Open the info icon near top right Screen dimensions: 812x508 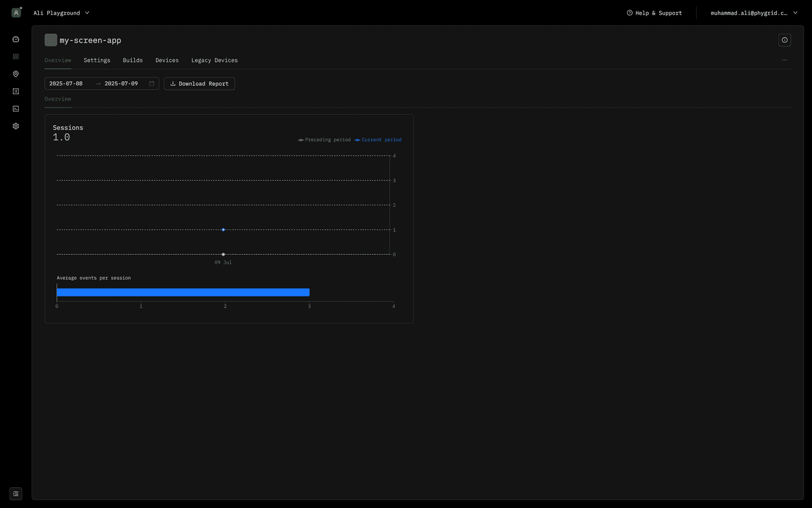[784, 40]
